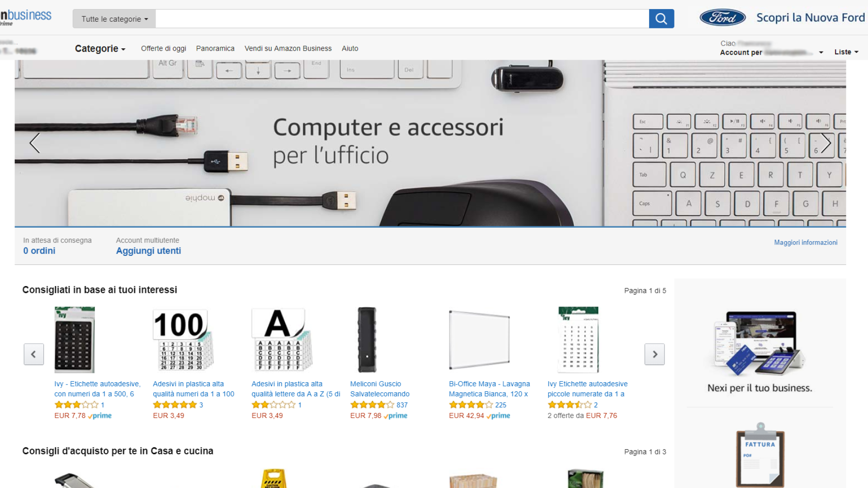Viewport: 868px width, 488px height.
Task: Expand the Liste dropdown
Action: click(846, 52)
